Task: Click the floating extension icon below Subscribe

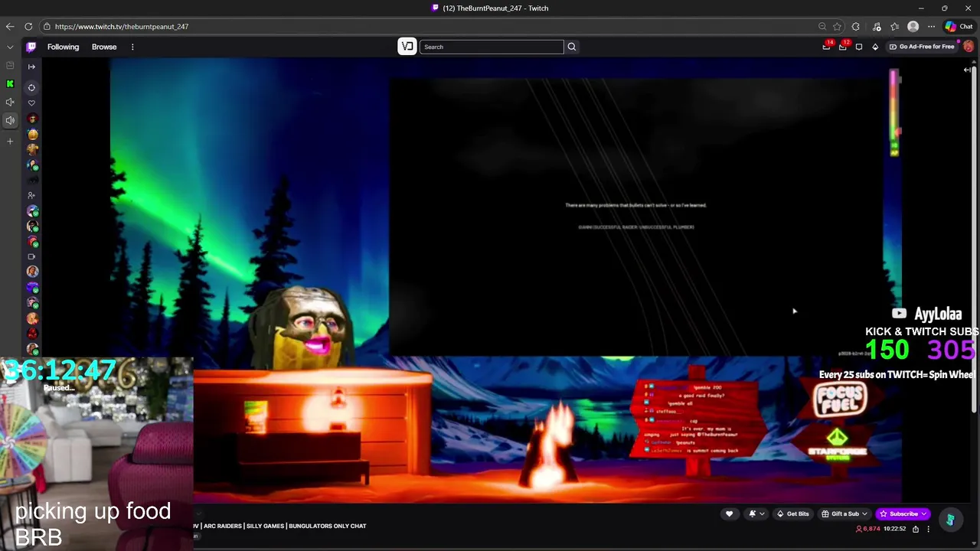Action: [x=950, y=520]
